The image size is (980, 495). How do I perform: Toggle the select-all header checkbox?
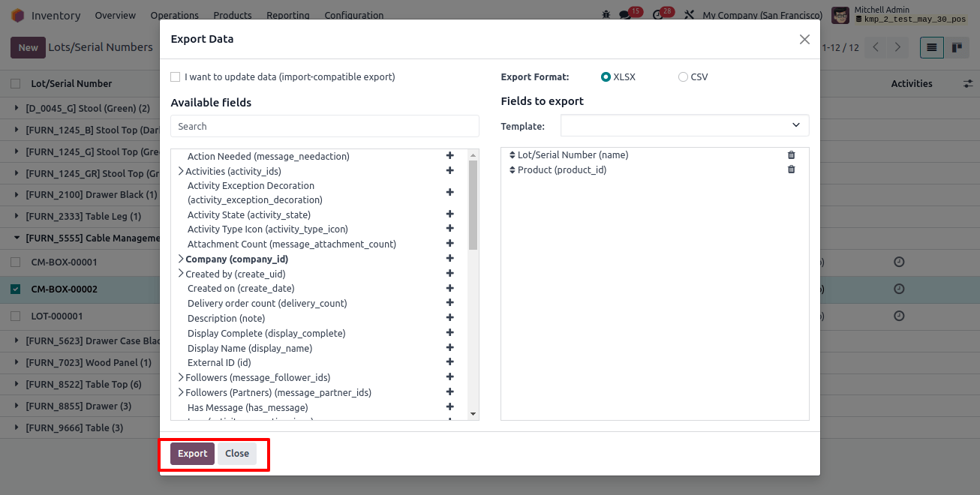[15, 83]
